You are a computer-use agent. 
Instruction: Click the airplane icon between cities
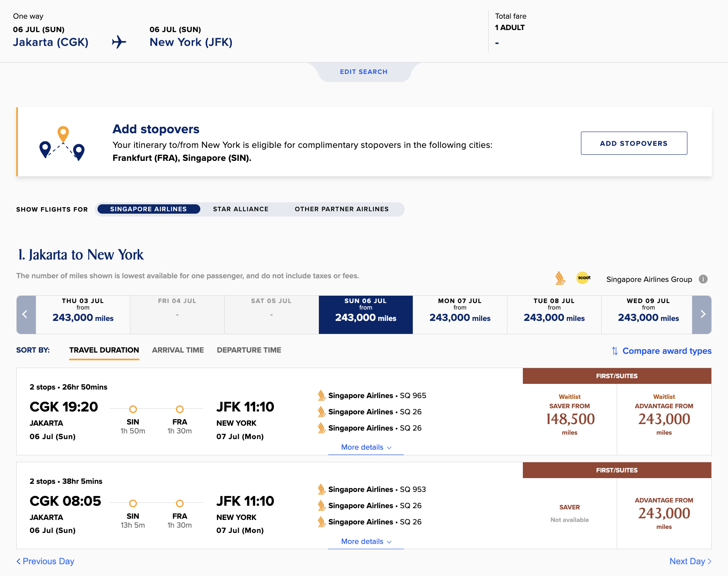coord(119,42)
